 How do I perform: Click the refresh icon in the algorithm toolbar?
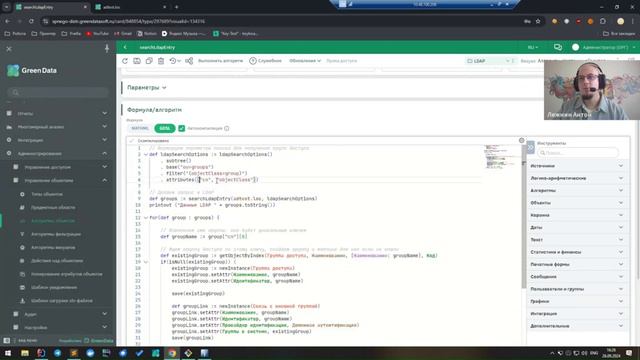point(125,61)
